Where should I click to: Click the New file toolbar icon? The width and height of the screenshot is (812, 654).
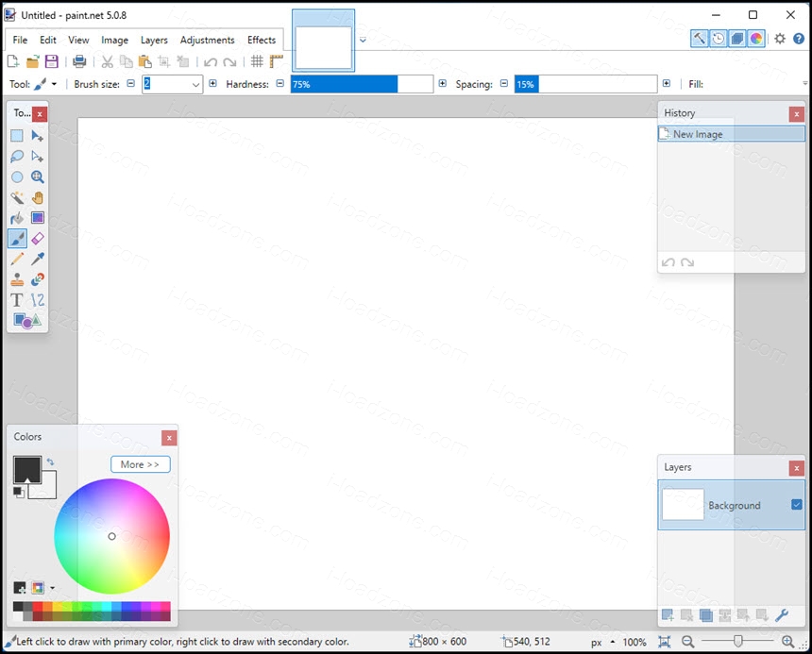(x=13, y=61)
